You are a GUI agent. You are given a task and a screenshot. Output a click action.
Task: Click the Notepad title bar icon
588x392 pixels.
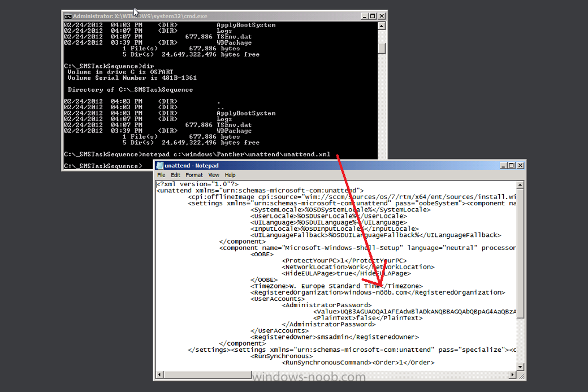tap(160, 166)
